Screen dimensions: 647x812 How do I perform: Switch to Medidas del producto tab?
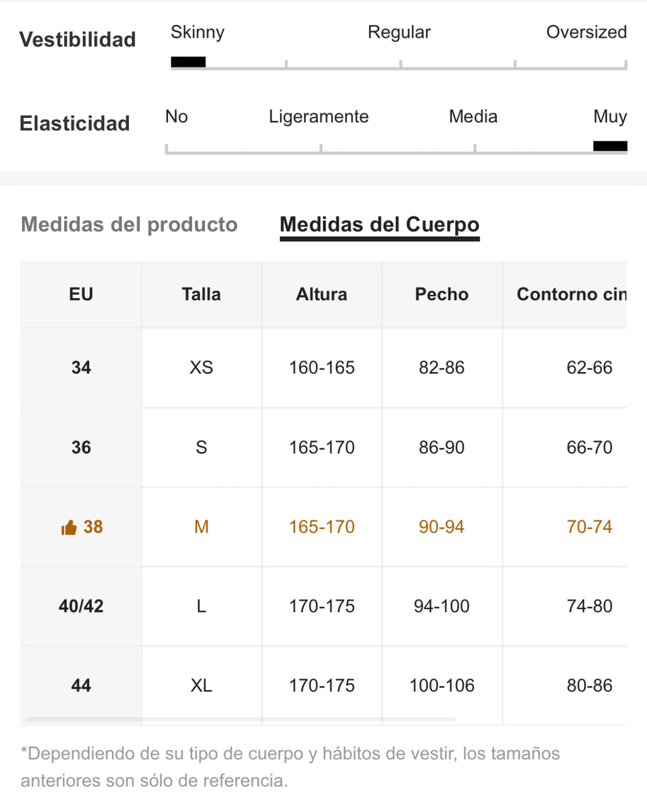click(130, 224)
